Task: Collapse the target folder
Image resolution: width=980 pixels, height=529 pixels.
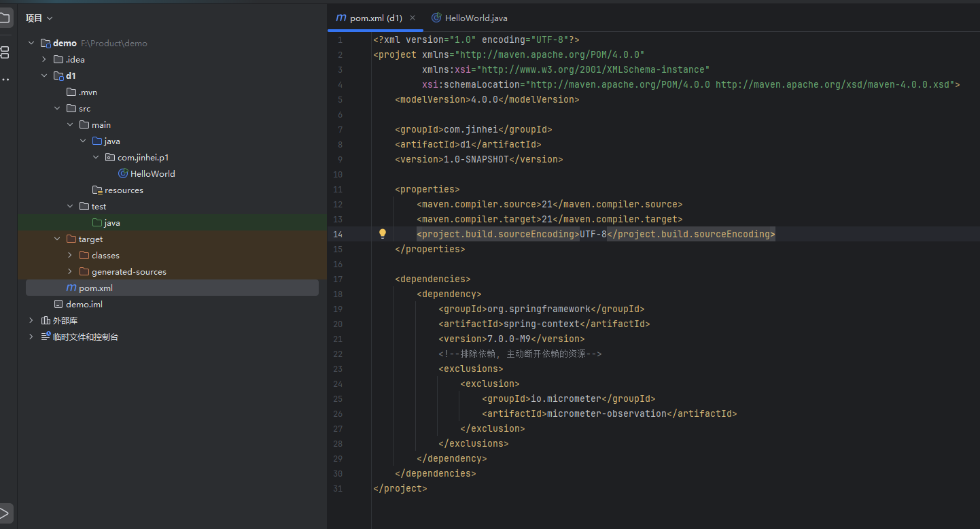Action: pyautogui.click(x=56, y=239)
